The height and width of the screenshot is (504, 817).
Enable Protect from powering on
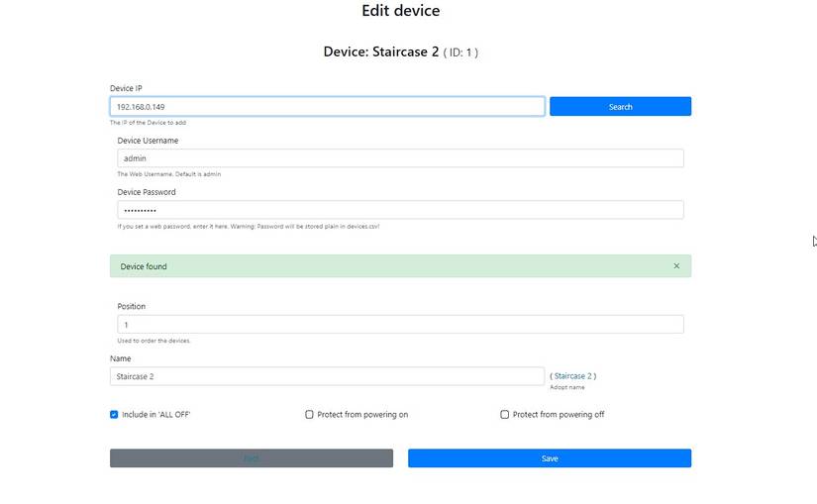[x=309, y=414]
